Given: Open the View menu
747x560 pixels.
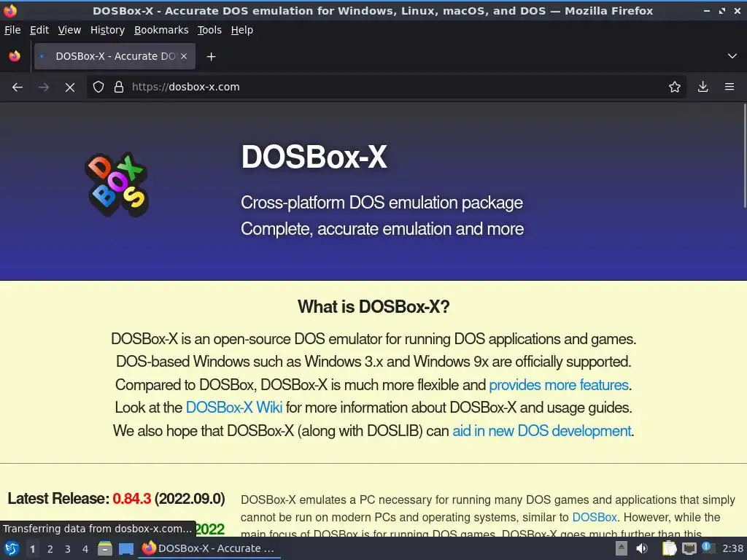Looking at the screenshot, I should pos(69,30).
